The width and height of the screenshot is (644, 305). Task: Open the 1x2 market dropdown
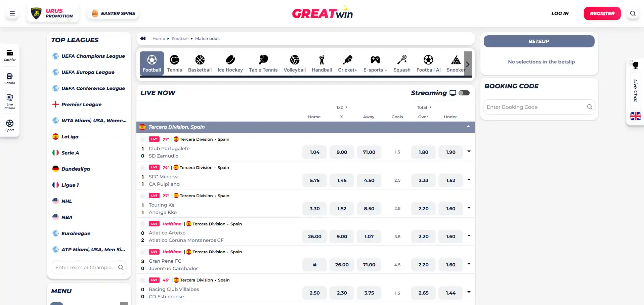(342, 107)
